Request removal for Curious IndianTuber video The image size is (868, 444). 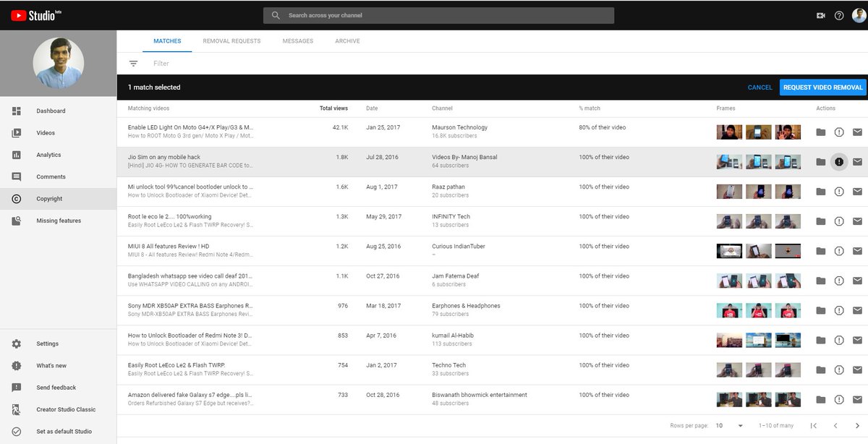839,251
